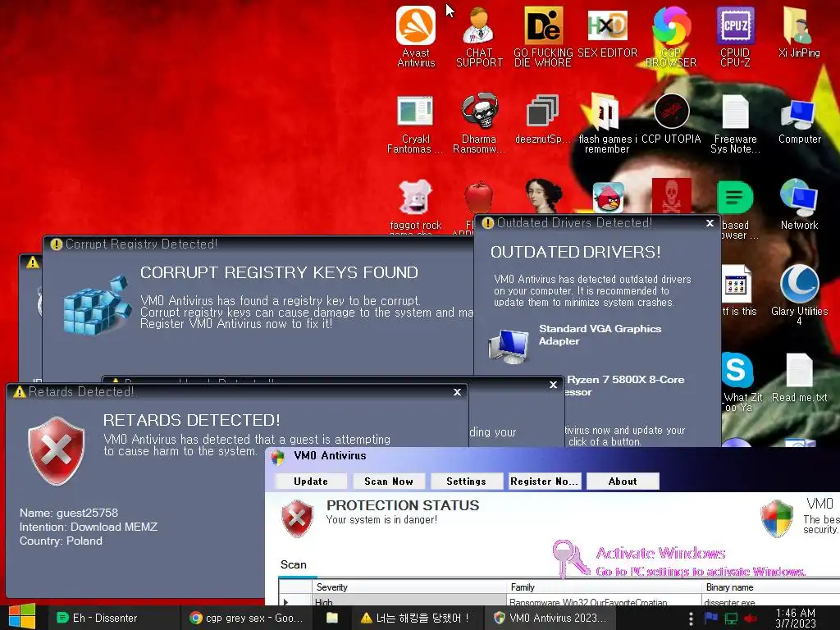Select the green 'based browser' desktop icon
840x630 pixels.
tap(735, 197)
